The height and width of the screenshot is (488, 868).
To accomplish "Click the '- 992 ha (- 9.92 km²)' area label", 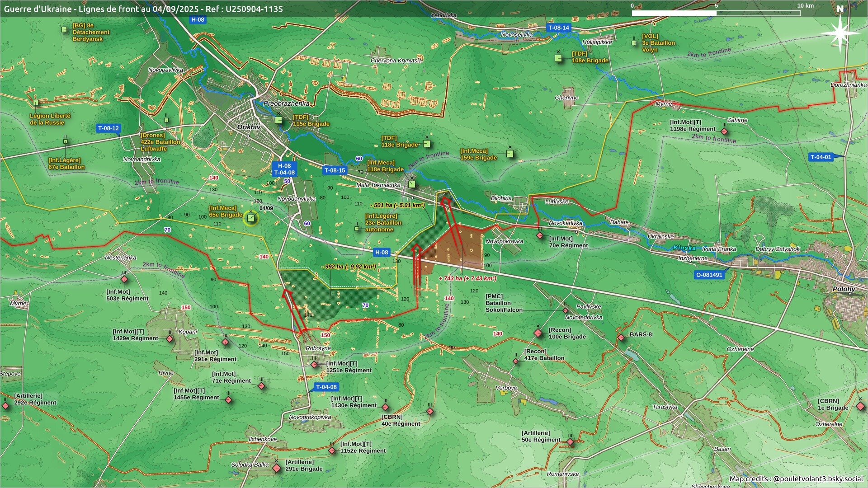I will (x=349, y=267).
